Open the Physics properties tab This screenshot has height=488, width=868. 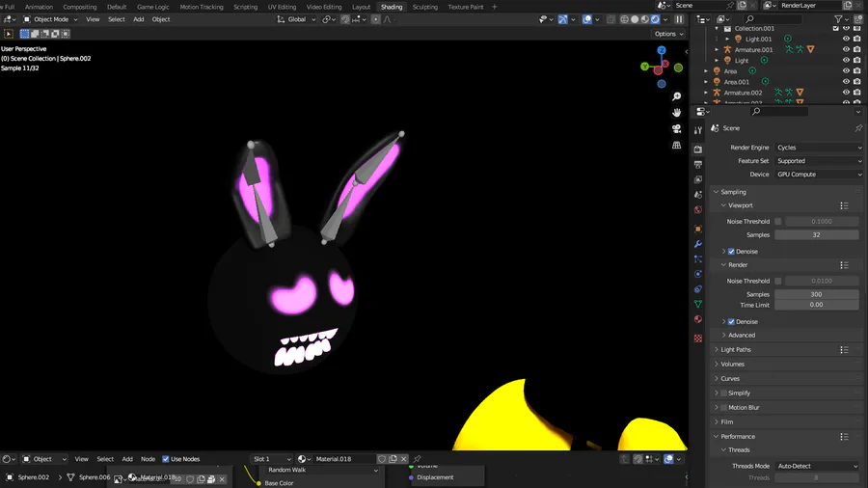click(698, 274)
